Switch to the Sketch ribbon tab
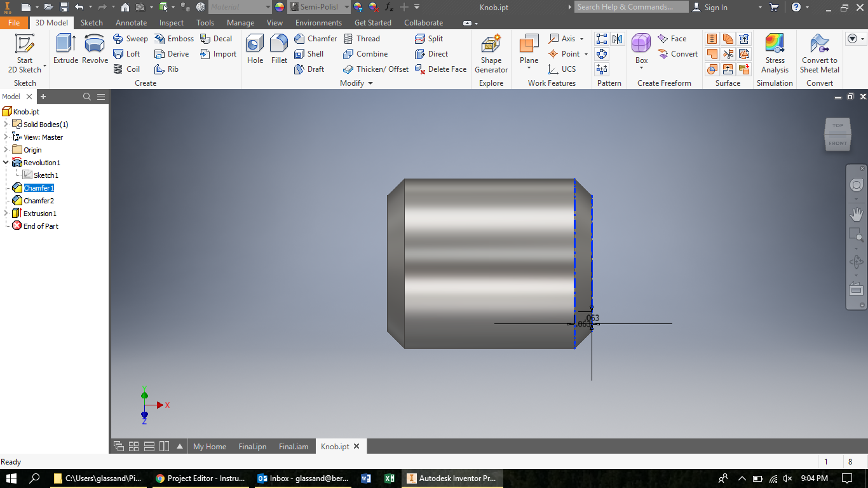The height and width of the screenshot is (488, 868). (x=92, y=22)
